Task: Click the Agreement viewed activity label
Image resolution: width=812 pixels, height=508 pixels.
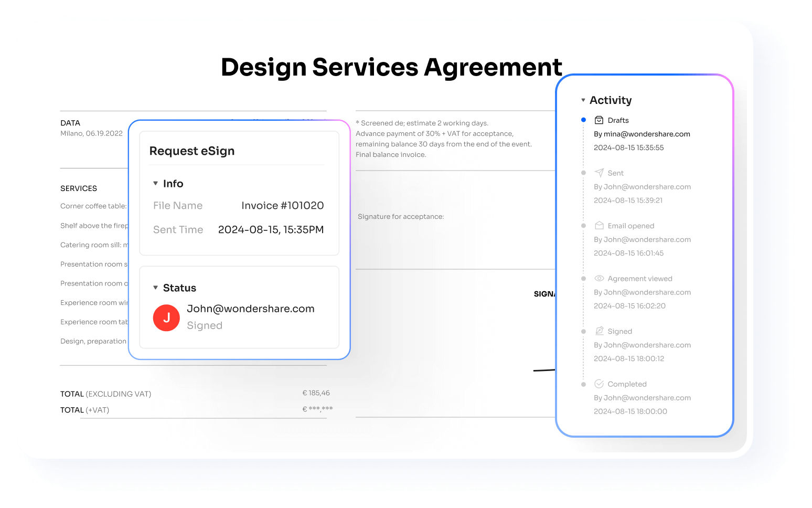Action: point(640,279)
